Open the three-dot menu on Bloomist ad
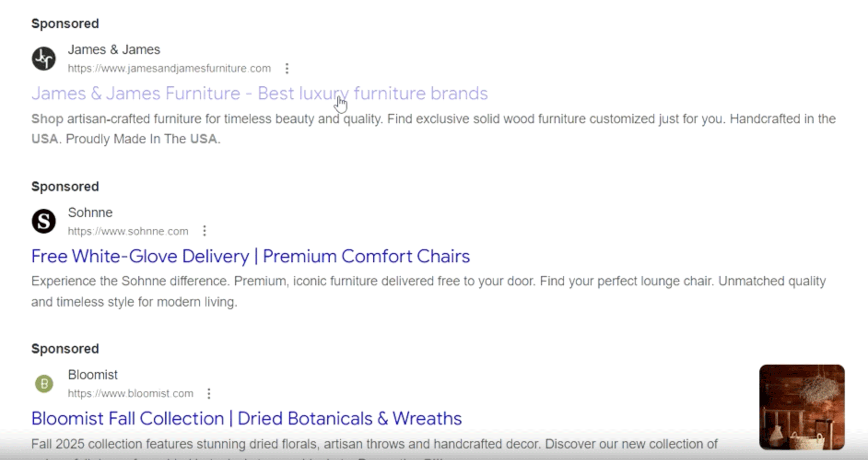868x460 pixels. (209, 393)
